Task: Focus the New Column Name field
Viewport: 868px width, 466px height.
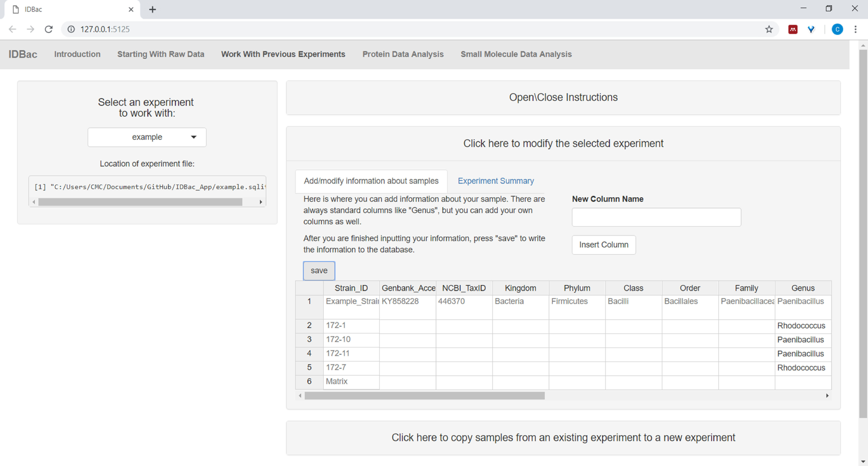Action: 656,217
